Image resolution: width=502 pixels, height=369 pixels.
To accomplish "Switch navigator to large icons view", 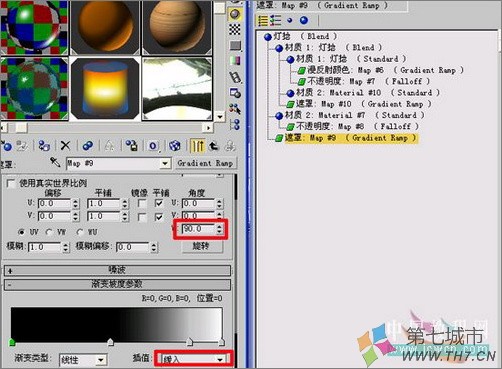I will (x=304, y=20).
